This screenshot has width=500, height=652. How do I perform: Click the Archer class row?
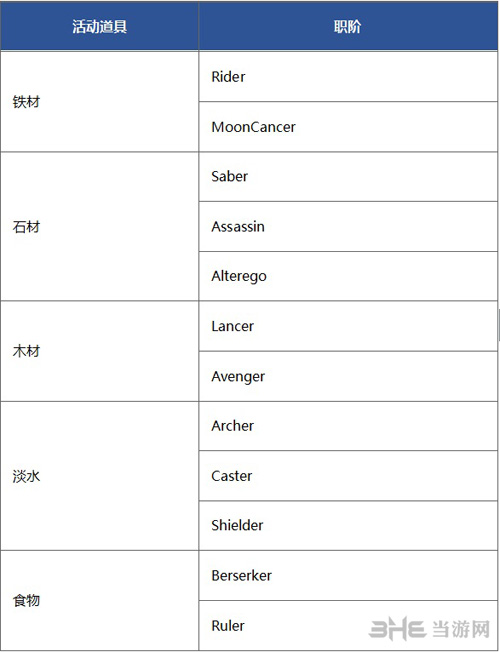[348, 426]
